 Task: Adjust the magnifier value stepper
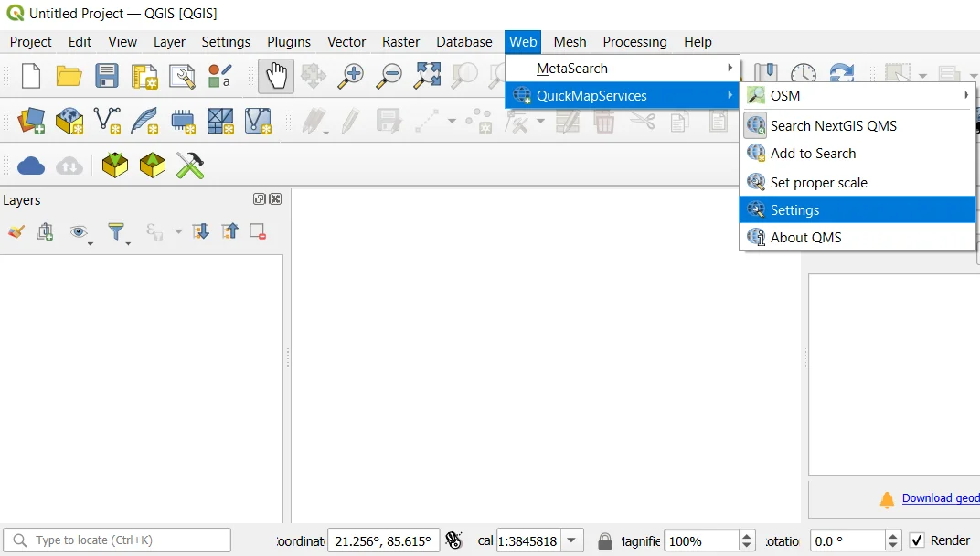[x=747, y=540]
